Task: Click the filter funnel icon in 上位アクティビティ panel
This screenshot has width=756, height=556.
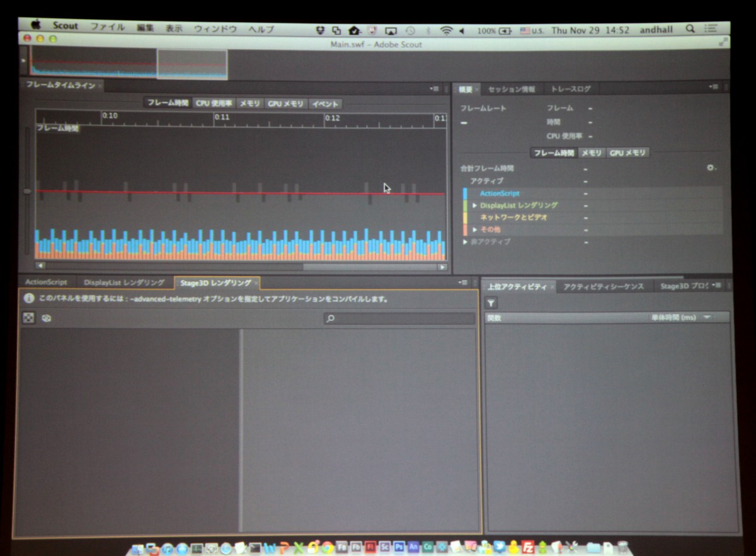Action: pyautogui.click(x=492, y=304)
